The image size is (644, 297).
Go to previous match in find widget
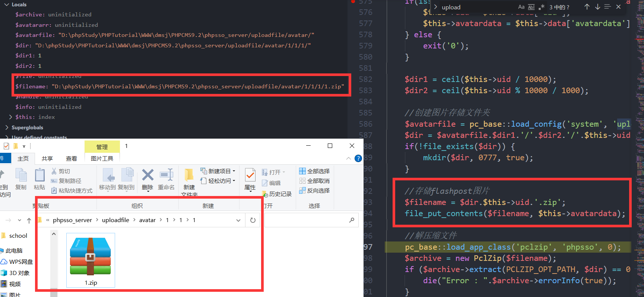pyautogui.click(x=587, y=7)
